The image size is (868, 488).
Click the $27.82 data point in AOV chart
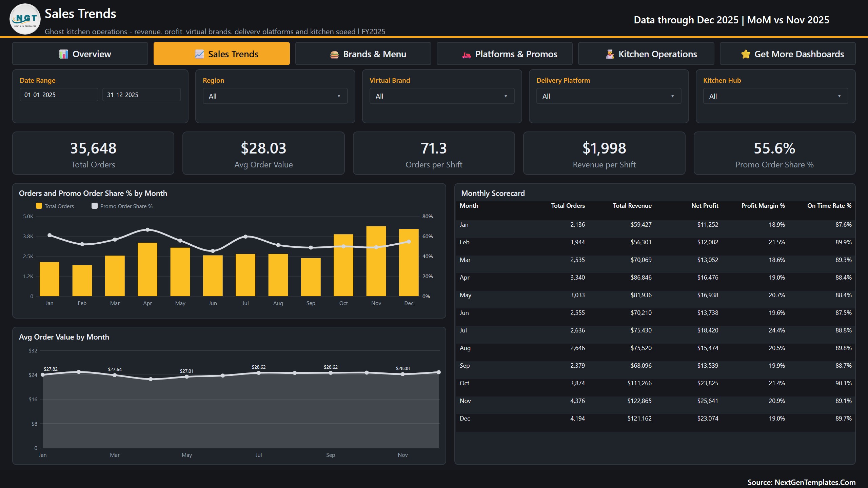[43, 375]
